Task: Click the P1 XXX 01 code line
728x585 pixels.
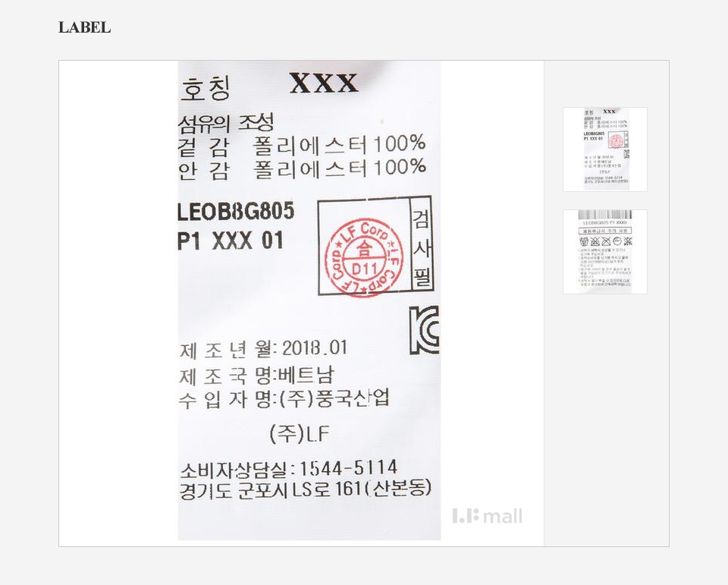Action: coord(231,241)
